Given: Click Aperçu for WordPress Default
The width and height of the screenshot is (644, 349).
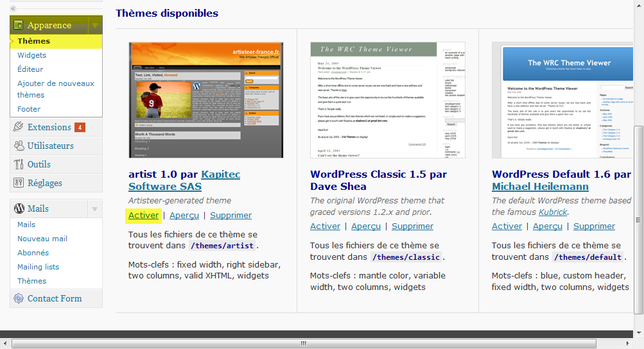Looking at the screenshot, I should [x=548, y=226].
